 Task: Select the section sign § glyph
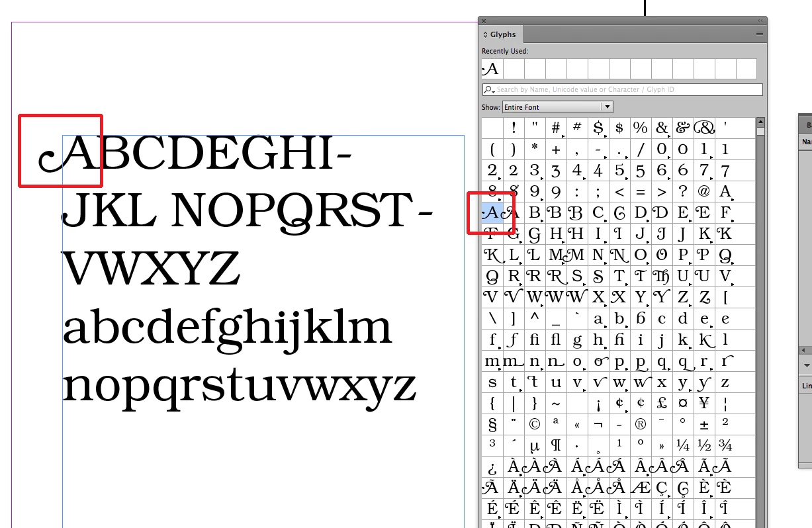tap(492, 425)
